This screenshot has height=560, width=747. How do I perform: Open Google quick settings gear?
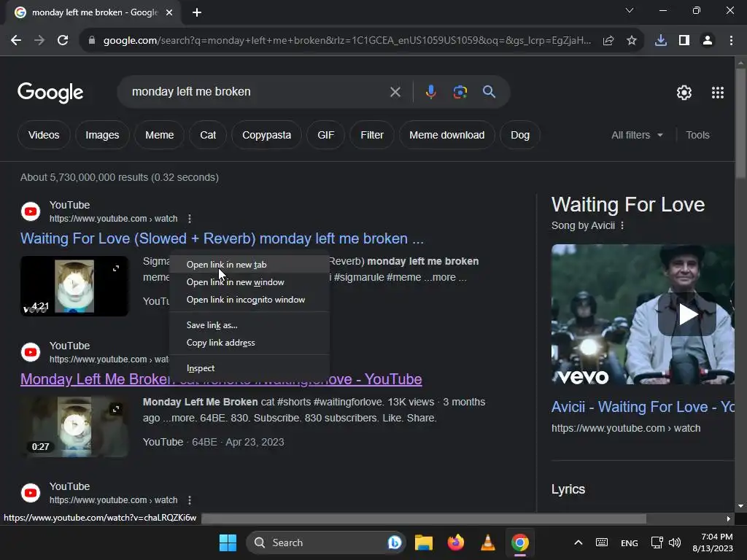tap(684, 93)
